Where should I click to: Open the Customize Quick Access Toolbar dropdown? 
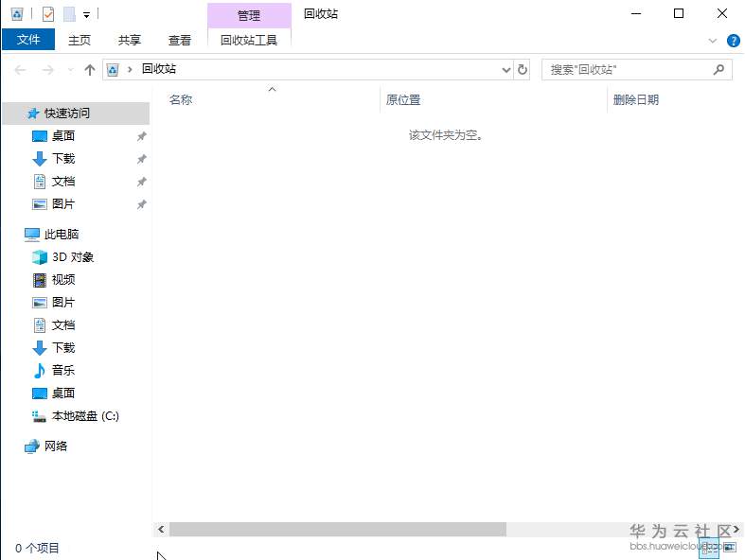point(86,15)
